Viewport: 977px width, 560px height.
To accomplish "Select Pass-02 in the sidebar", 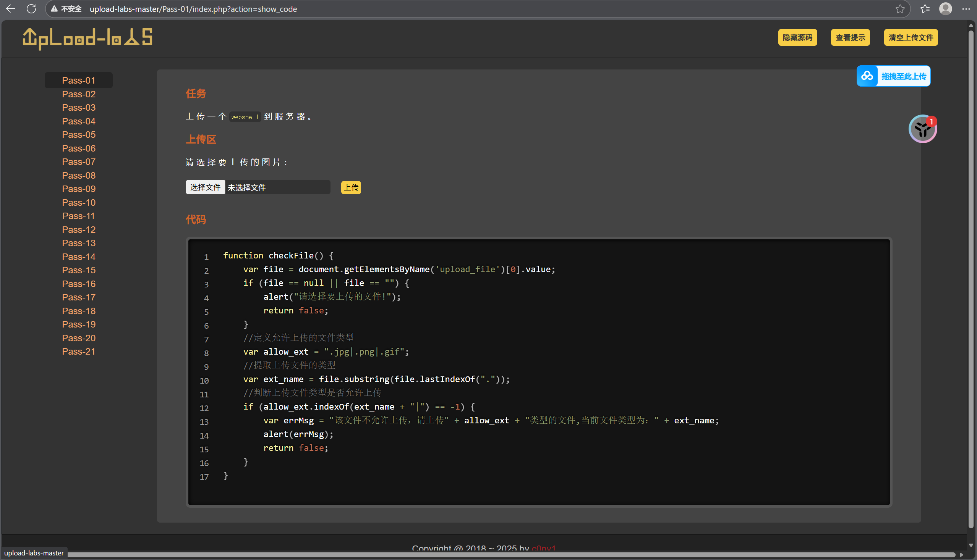I will [79, 94].
